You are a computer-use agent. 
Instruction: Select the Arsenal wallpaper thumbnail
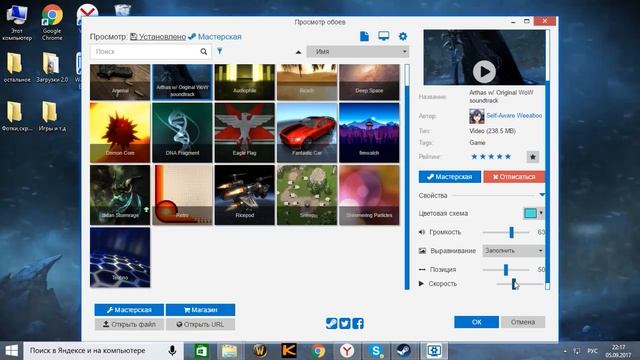pos(120,82)
